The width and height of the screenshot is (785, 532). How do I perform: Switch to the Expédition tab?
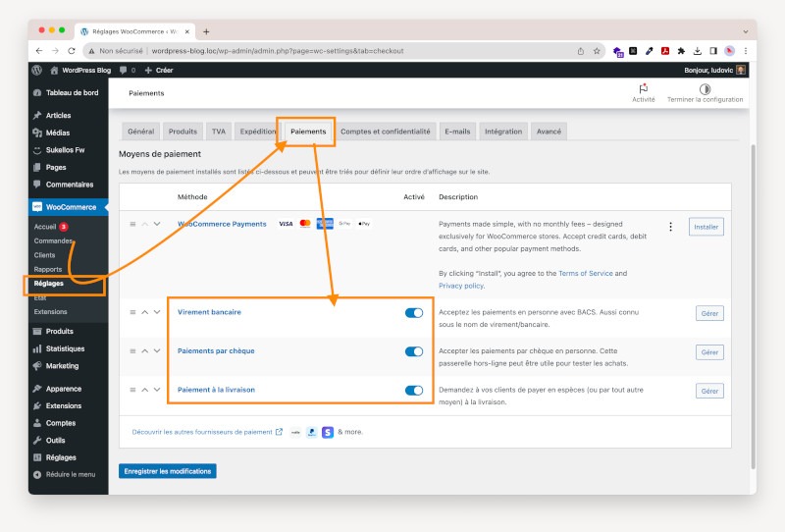[258, 132]
